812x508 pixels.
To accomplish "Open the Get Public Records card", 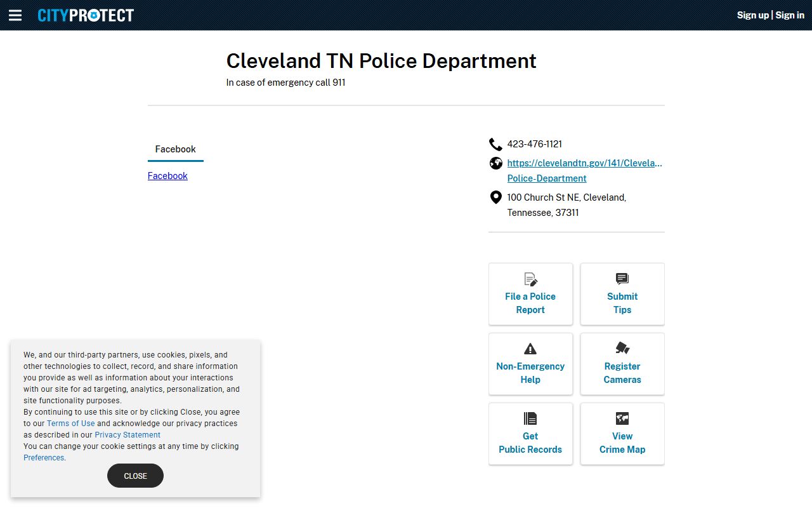I will (530, 434).
